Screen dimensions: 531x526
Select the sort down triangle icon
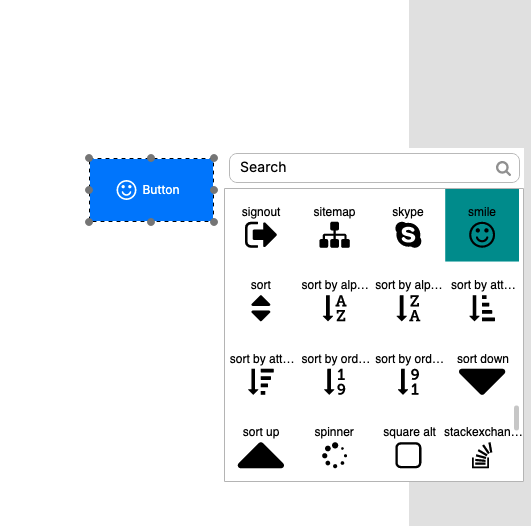pos(482,382)
